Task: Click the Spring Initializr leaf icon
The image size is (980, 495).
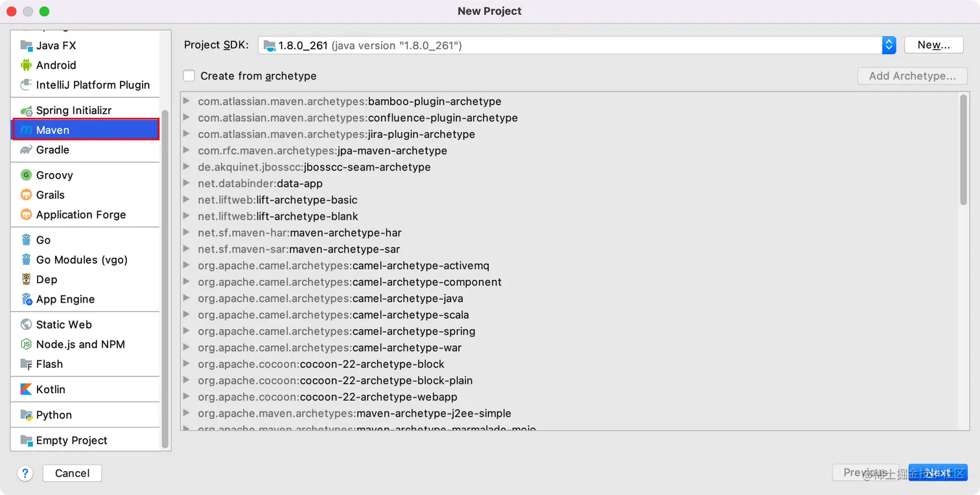Action: 26,110
